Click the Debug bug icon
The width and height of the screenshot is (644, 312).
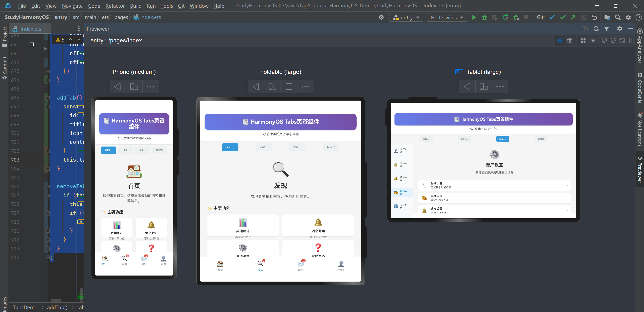pos(484,17)
